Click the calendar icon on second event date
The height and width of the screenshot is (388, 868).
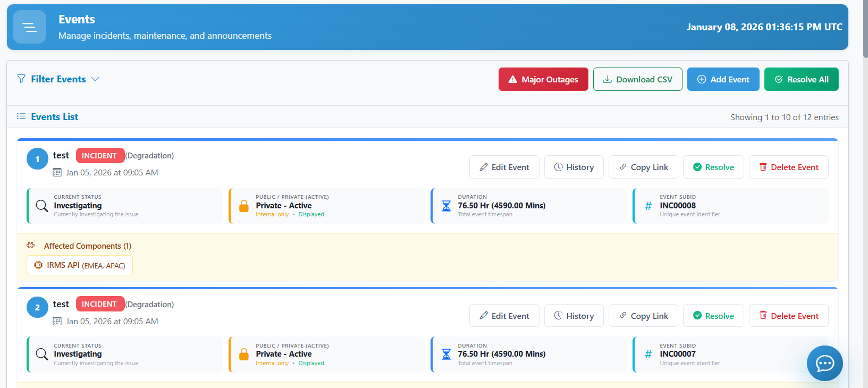(57, 322)
